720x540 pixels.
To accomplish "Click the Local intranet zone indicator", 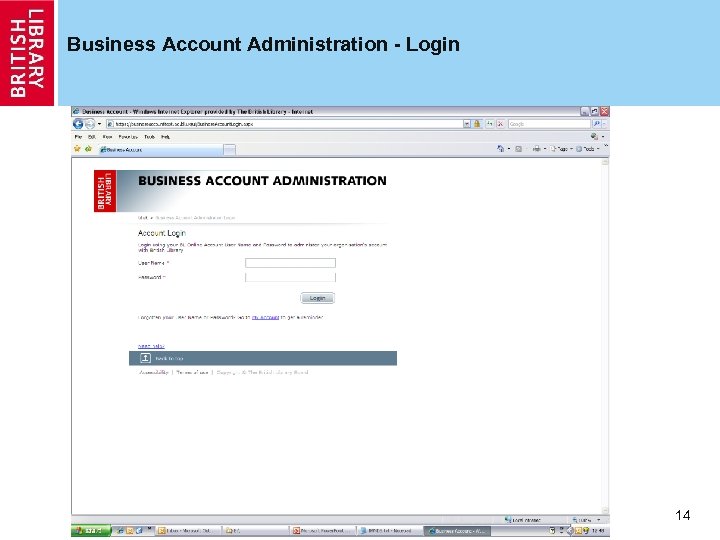I will (x=523, y=520).
